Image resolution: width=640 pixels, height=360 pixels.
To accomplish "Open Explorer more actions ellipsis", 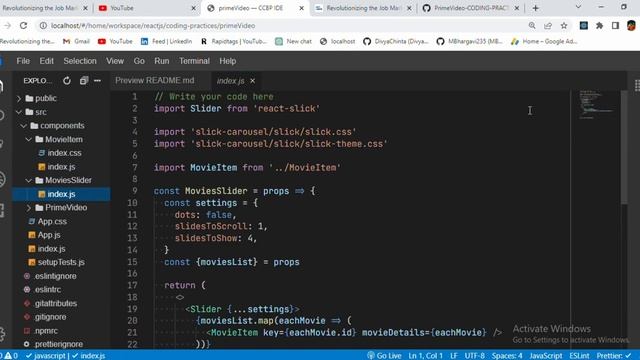I will coord(97,81).
